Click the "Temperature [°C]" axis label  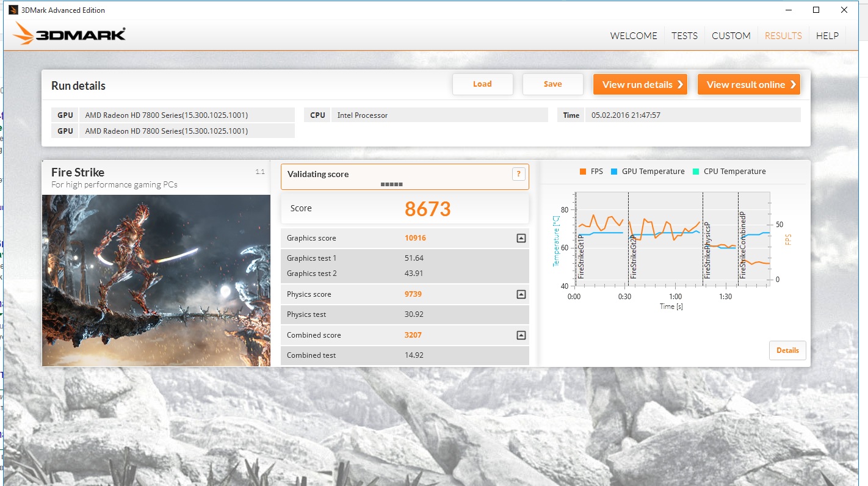coord(555,240)
